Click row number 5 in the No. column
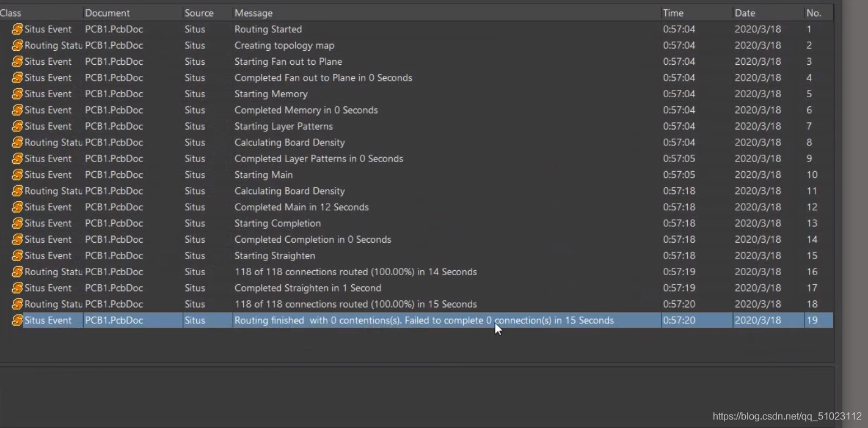Screen dimensions: 868x428 pyautogui.click(x=809, y=94)
